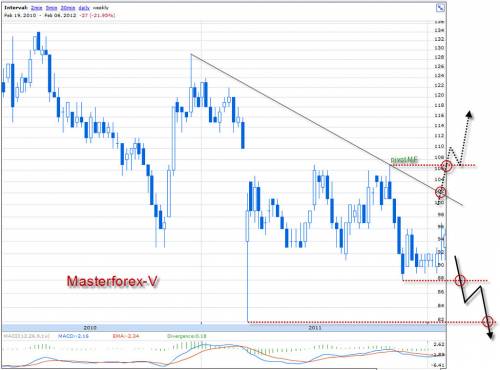Switch to the daily interval

click(x=84, y=8)
